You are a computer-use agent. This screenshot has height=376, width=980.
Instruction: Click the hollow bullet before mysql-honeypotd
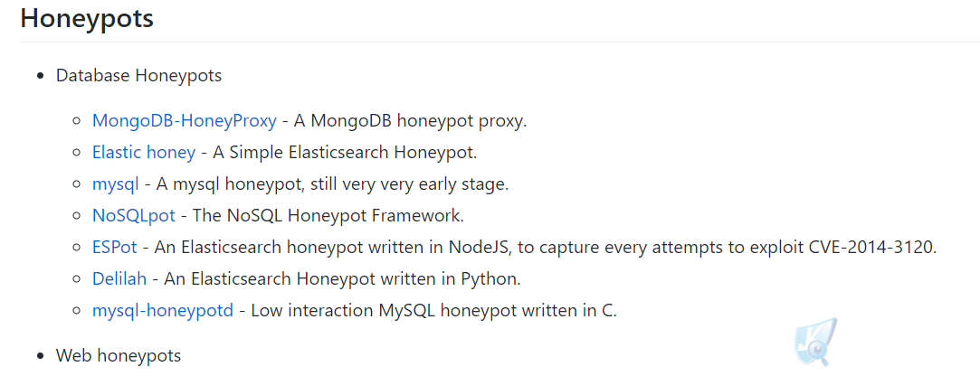click(78, 310)
